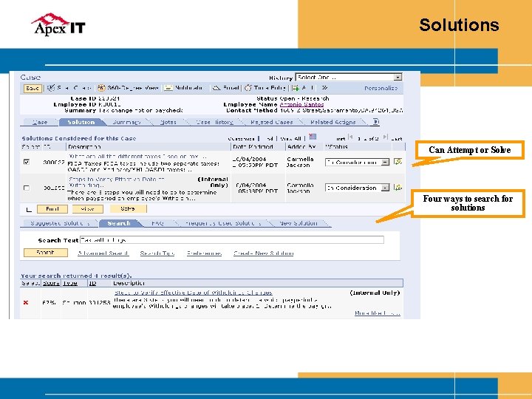Select the Solution tab
The height and width of the screenshot is (399, 532).
pos(81,122)
